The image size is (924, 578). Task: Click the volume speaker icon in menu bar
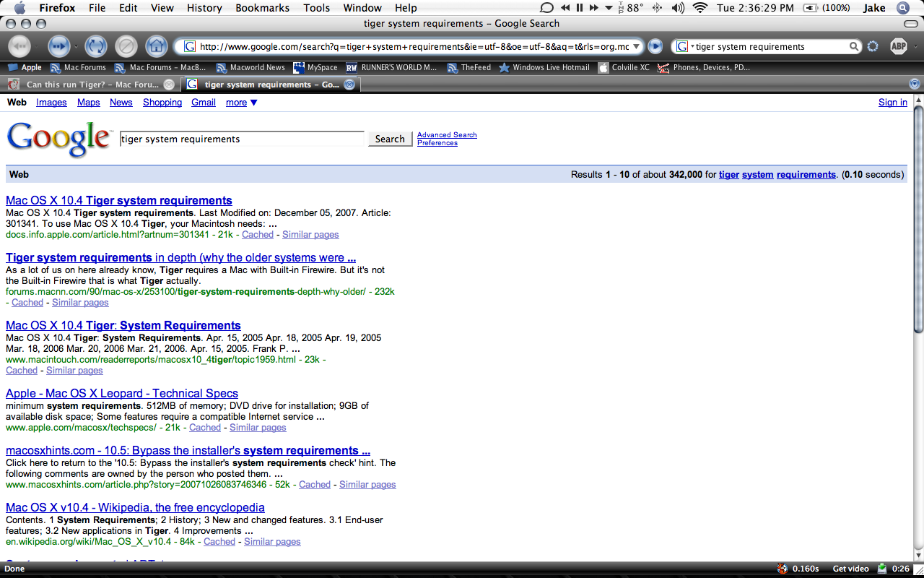(x=677, y=8)
